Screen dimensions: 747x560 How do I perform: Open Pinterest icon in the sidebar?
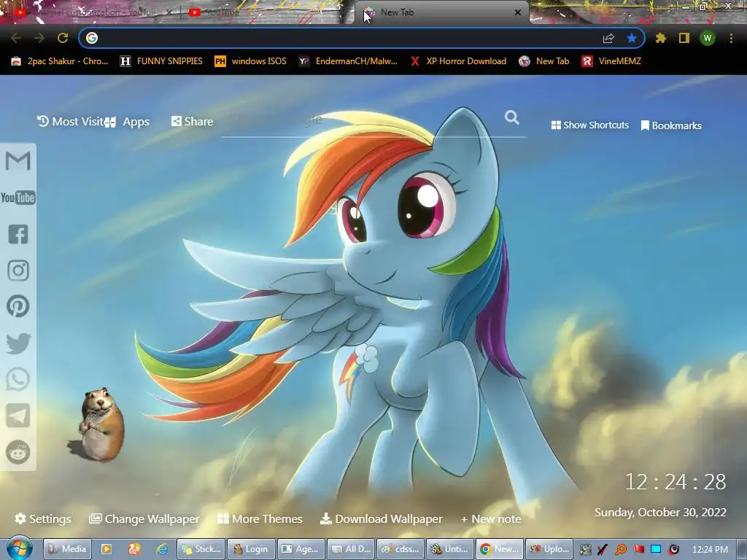[x=18, y=306]
